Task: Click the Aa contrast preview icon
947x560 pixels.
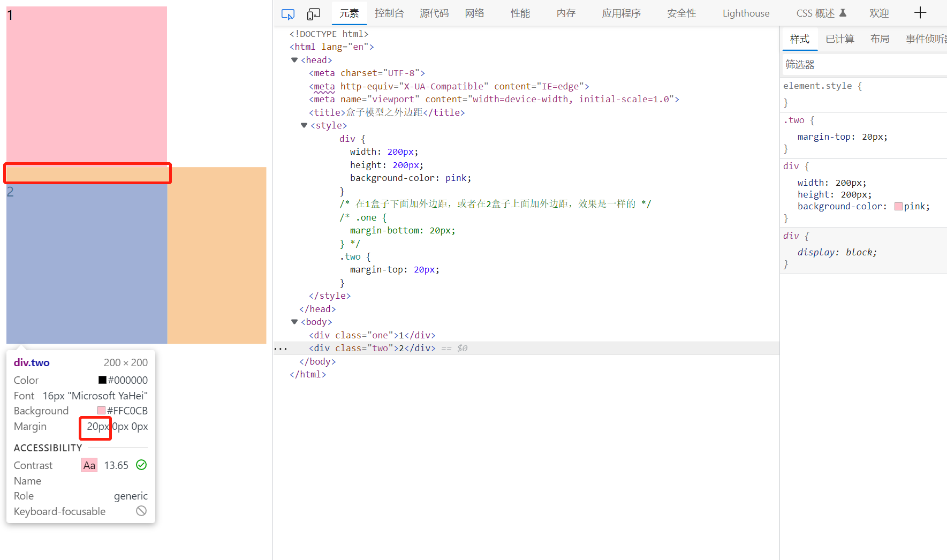Action: [x=89, y=465]
